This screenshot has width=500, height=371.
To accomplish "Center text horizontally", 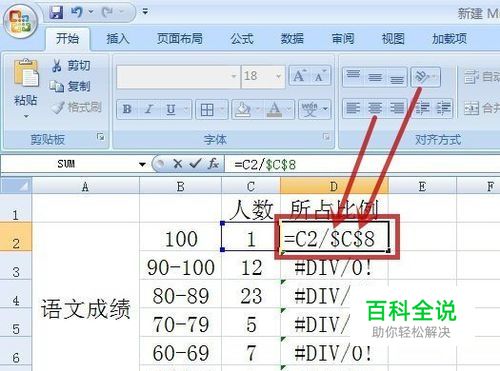I will tap(375, 108).
